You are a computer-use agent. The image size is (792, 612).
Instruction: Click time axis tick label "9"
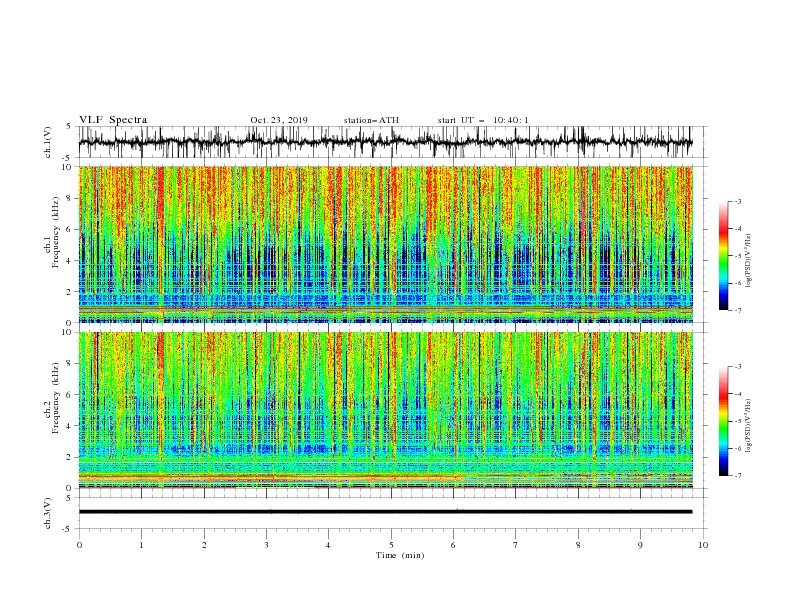(640, 545)
